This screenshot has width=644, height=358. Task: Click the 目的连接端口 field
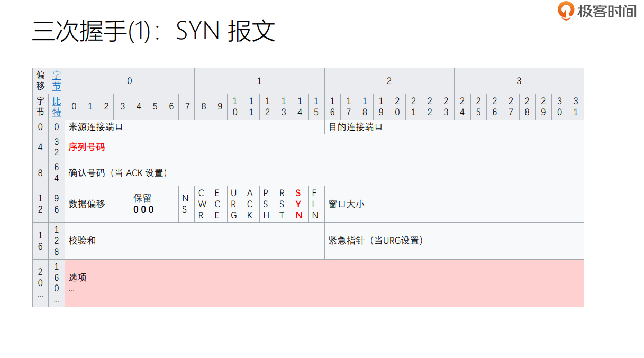[x=356, y=127]
